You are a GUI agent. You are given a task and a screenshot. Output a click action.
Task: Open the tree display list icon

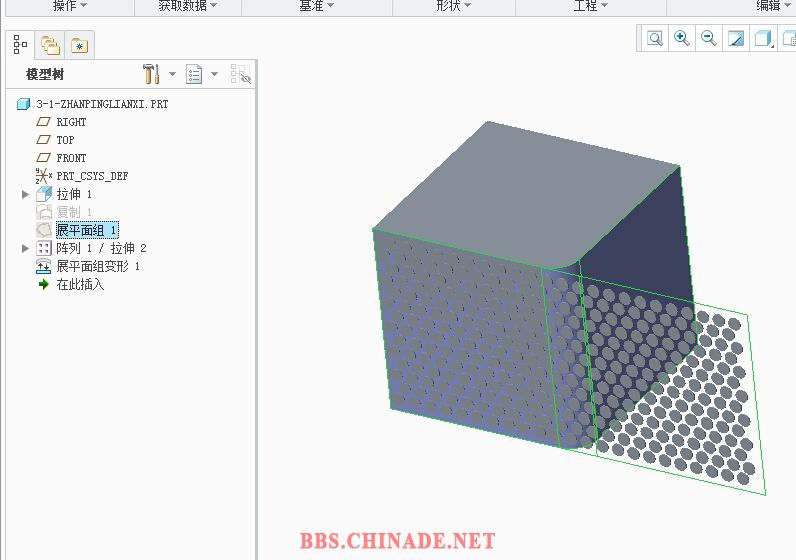194,74
